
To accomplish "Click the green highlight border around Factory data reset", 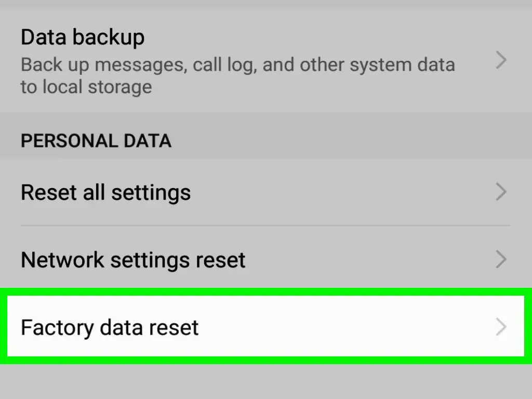I will [266, 292].
